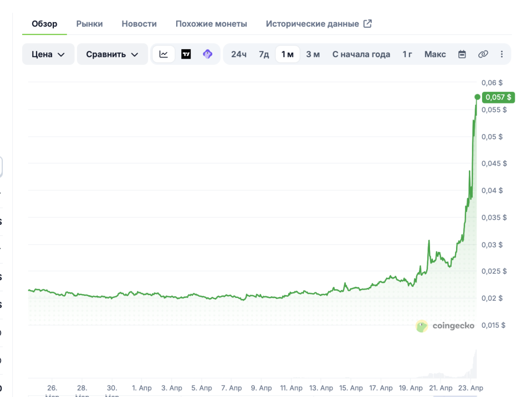Click the chain link share icon

point(483,54)
